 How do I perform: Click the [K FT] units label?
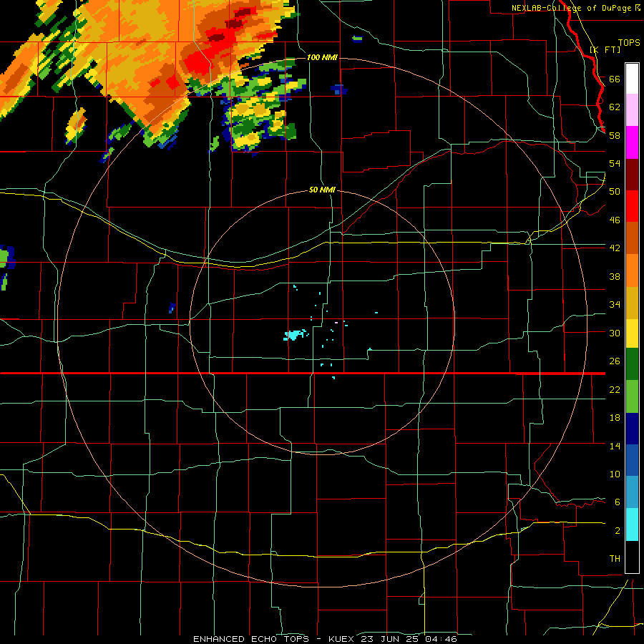point(605,49)
